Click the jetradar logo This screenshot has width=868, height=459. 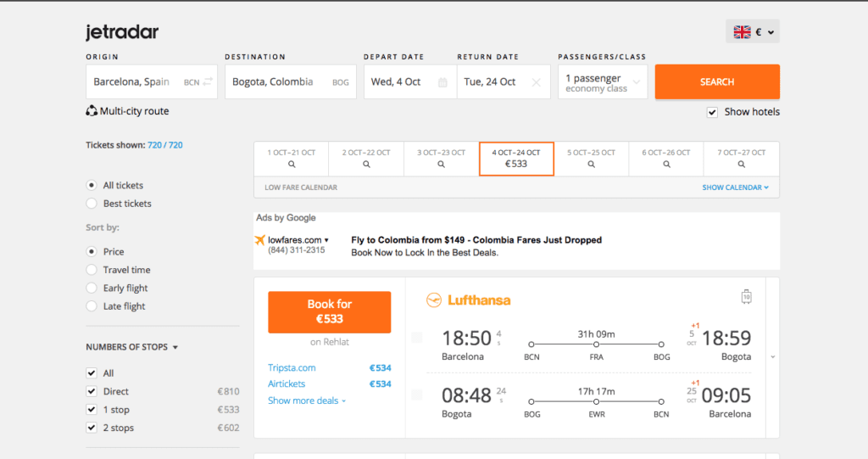coord(122,32)
